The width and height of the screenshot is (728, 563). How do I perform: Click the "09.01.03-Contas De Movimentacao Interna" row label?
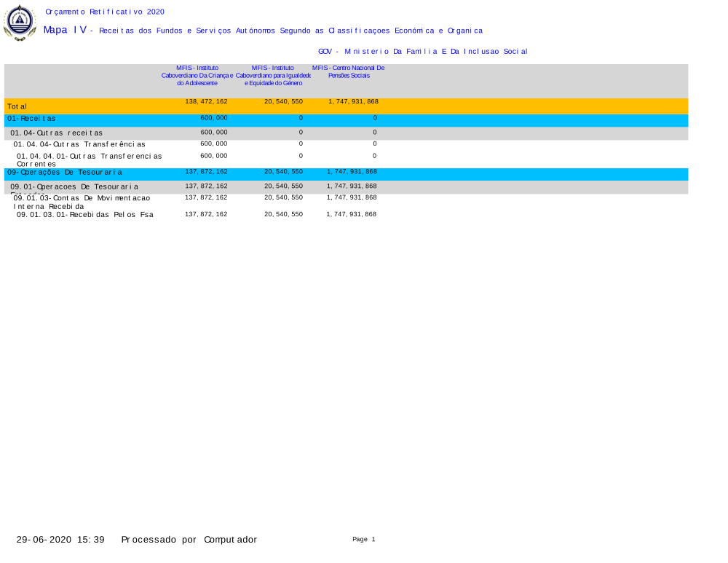tap(82, 202)
